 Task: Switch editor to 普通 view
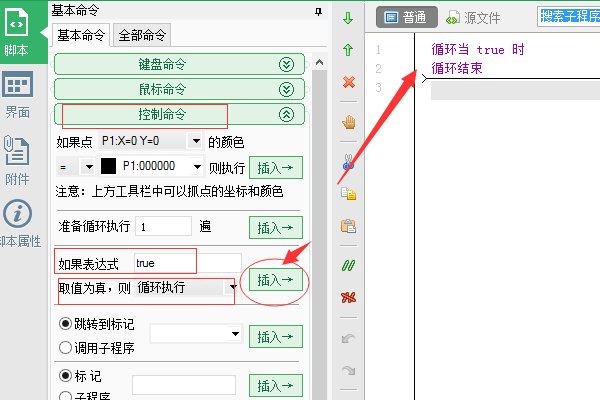tap(406, 17)
